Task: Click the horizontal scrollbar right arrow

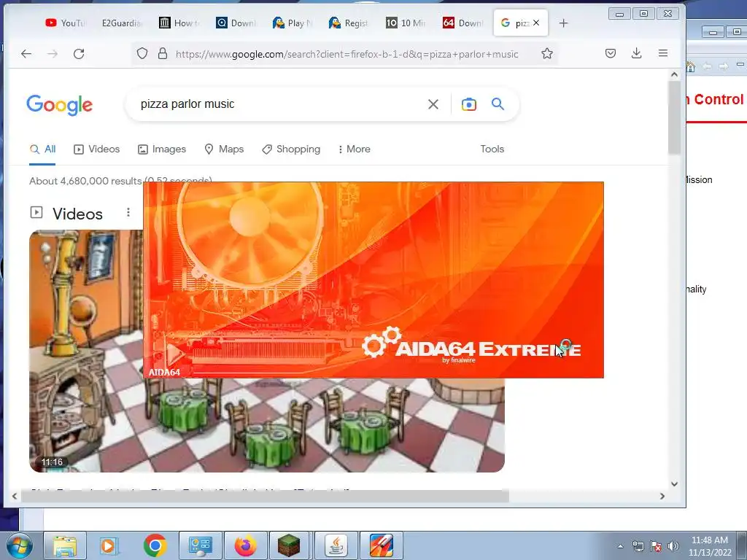Action: (x=662, y=496)
